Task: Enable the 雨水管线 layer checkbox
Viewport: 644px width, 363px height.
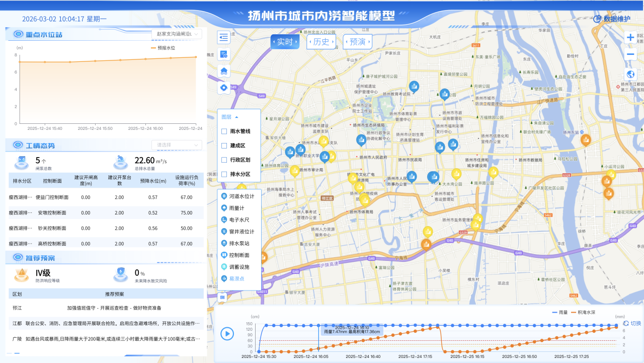Action: [x=223, y=131]
